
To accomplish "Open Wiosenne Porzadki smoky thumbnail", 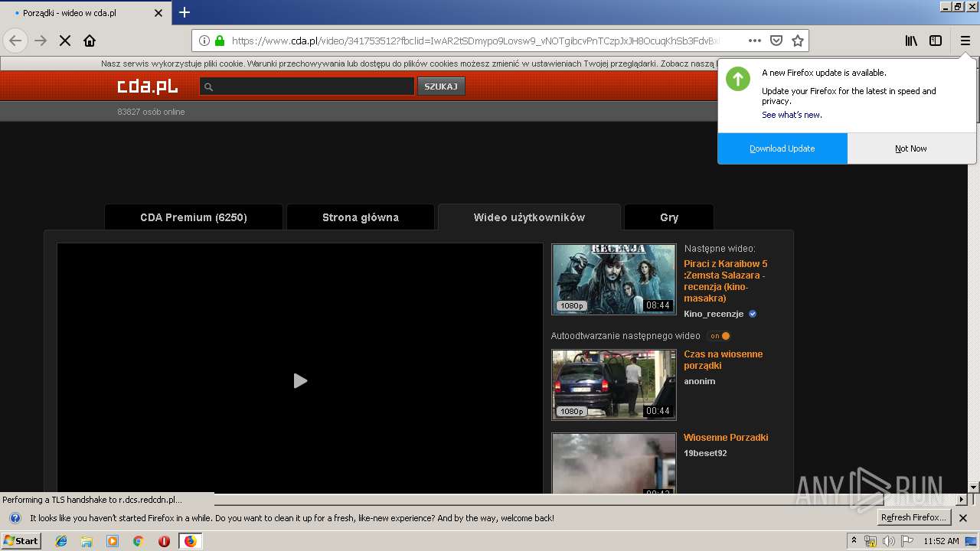I will [x=614, y=464].
